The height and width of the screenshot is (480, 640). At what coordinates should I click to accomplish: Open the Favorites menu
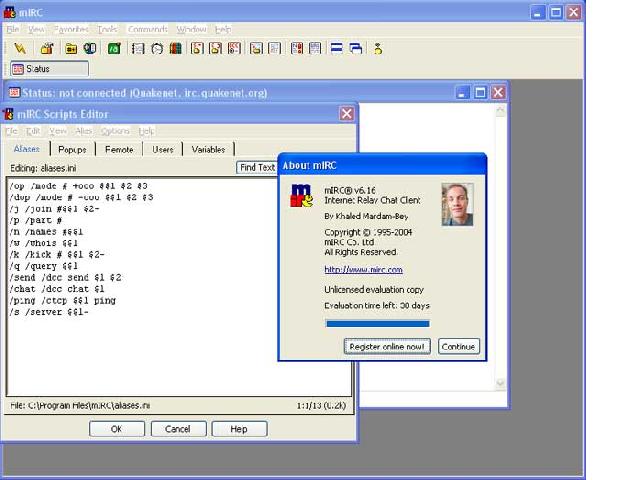point(71,29)
